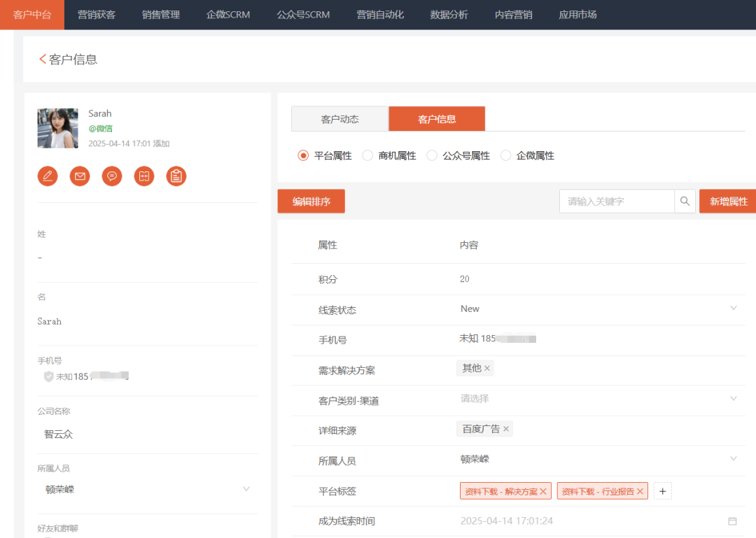Click the chat bubble message icon
This screenshot has height=538, width=756.
[x=112, y=176]
